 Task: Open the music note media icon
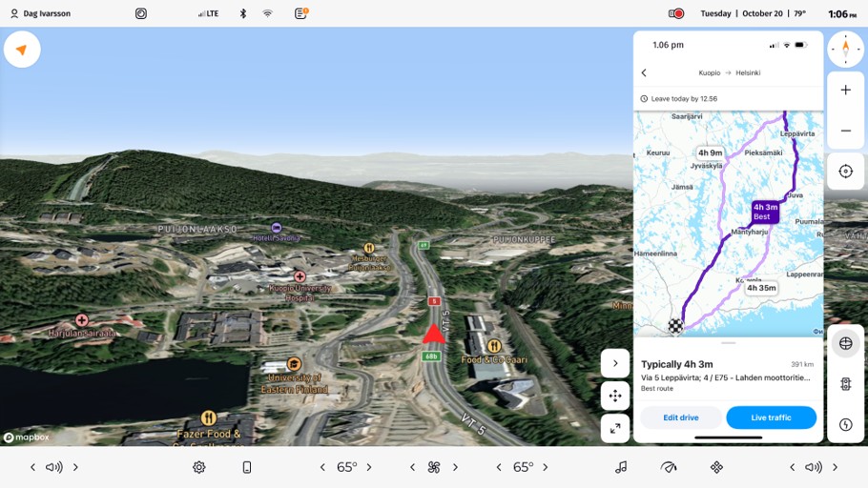pyautogui.click(x=621, y=467)
